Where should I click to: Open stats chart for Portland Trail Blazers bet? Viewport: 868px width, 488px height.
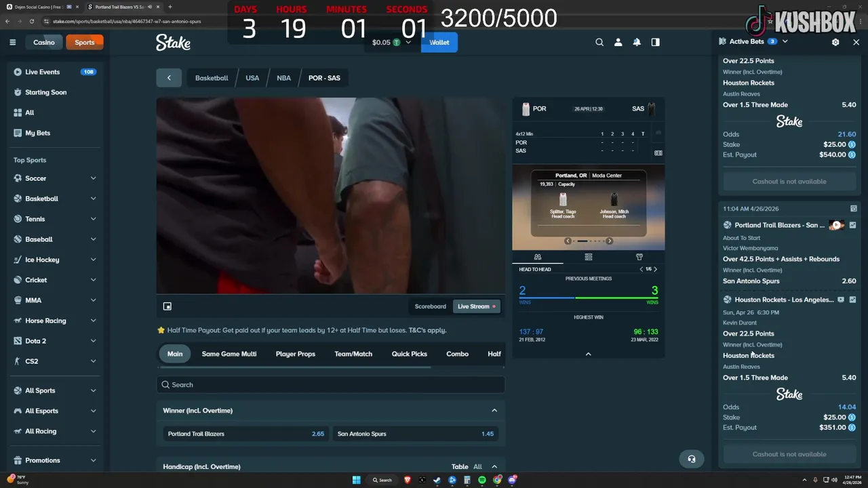click(853, 225)
